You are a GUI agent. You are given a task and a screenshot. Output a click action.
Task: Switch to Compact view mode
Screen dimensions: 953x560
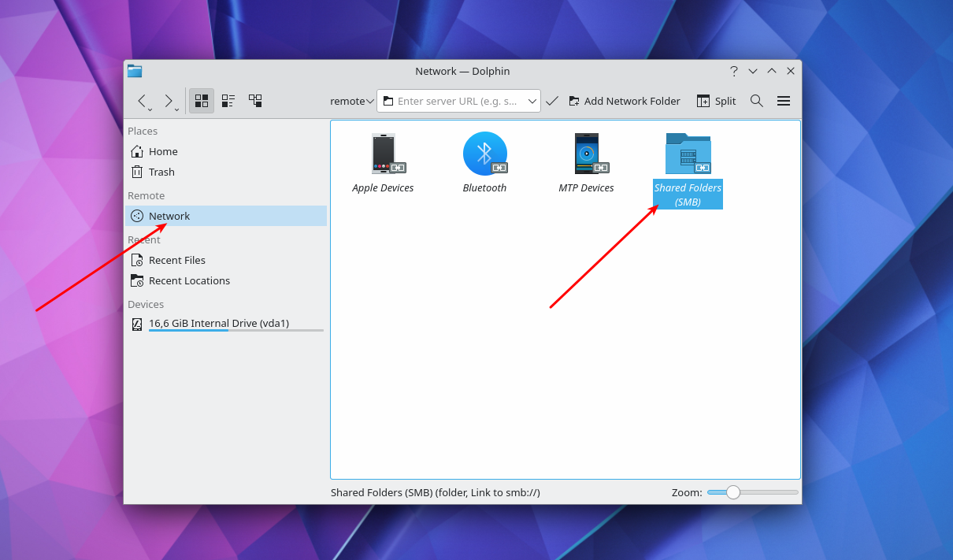(228, 101)
